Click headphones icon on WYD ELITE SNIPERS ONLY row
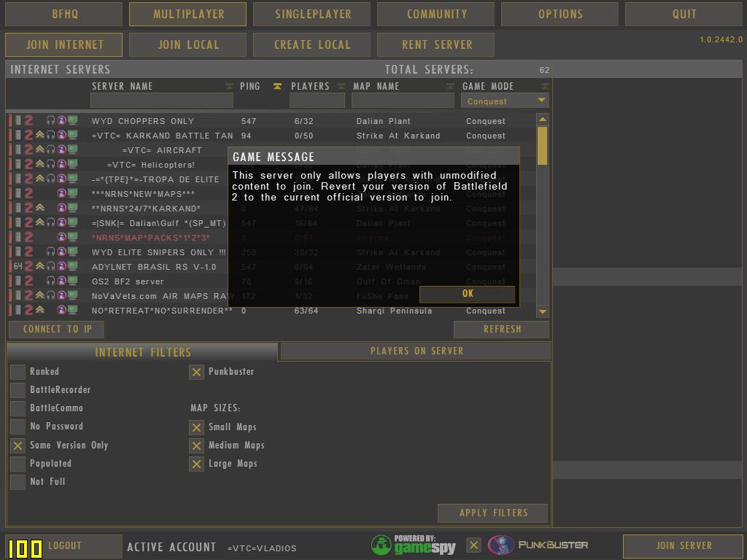This screenshot has height=560, width=747. (50, 252)
